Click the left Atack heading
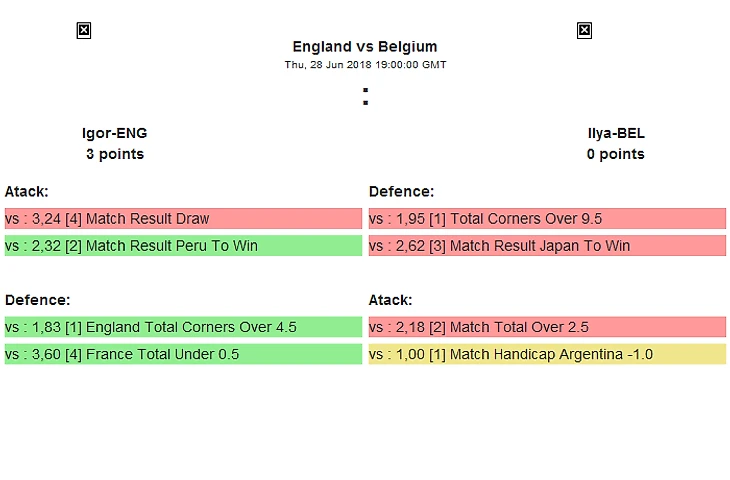Image resolution: width=730 pixels, height=480 pixels. pyautogui.click(x=27, y=191)
